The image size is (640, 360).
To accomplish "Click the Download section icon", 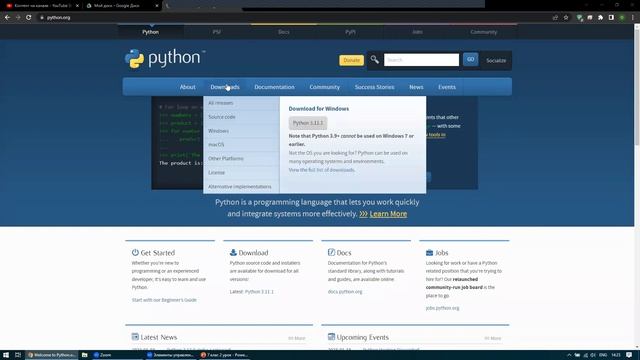I will (233, 252).
